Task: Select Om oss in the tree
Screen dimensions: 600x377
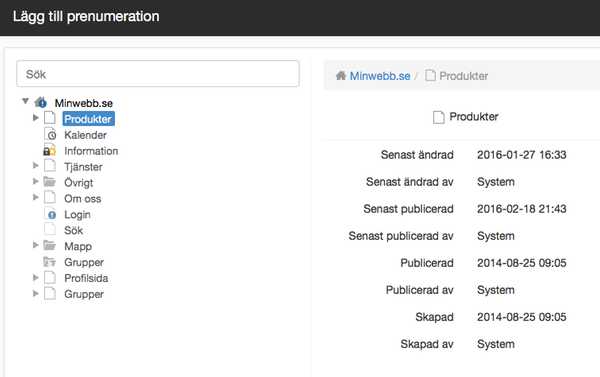Action: pos(83,199)
